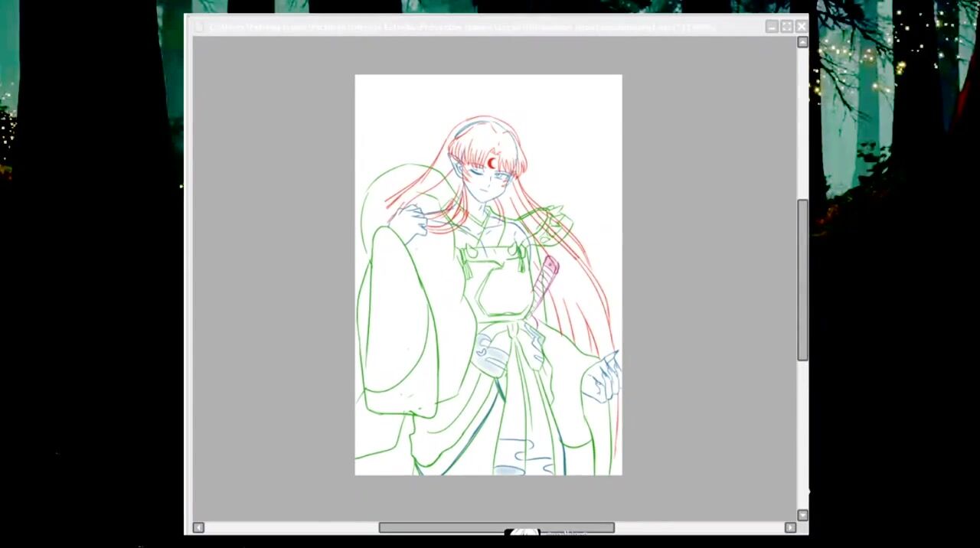
Task: Click horizontal scrollbar track left of thumb
Action: point(291,527)
